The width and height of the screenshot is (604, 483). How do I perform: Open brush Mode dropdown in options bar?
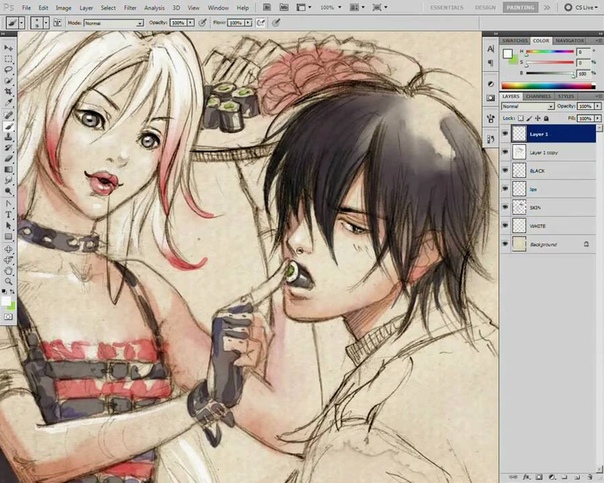pyautogui.click(x=114, y=23)
